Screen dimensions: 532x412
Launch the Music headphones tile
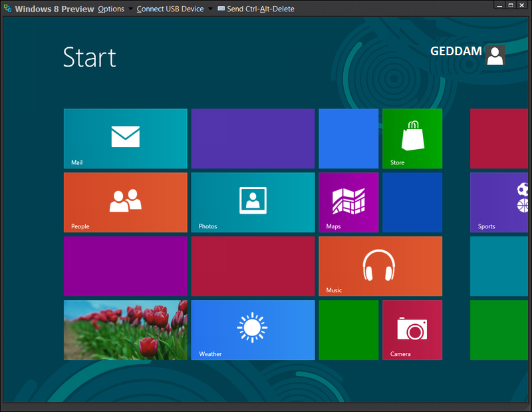(380, 266)
